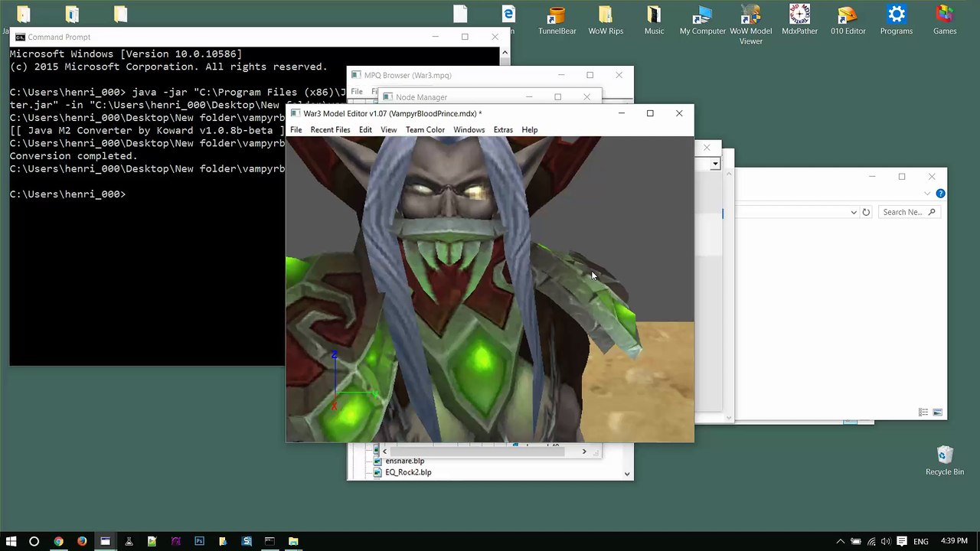
Task: Open Cortana search circle on taskbar
Action: click(34, 541)
